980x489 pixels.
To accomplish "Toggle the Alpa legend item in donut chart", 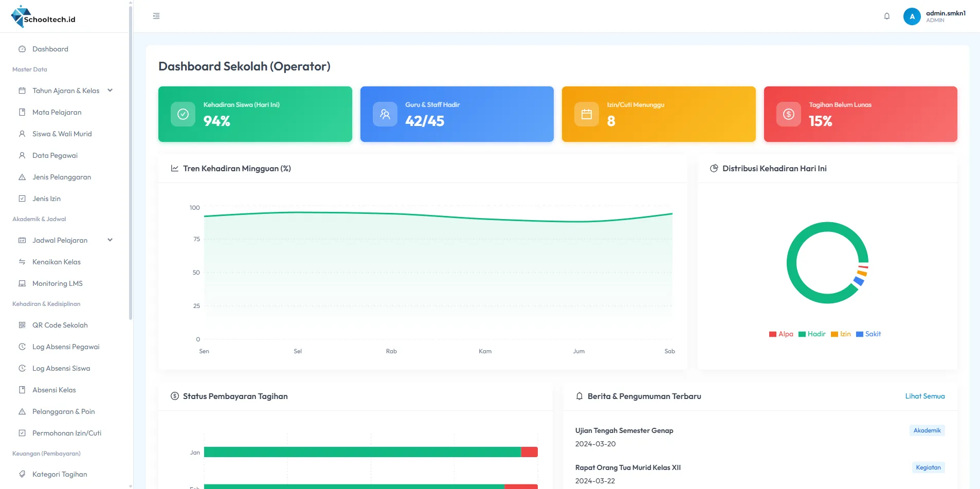I will pyautogui.click(x=781, y=334).
